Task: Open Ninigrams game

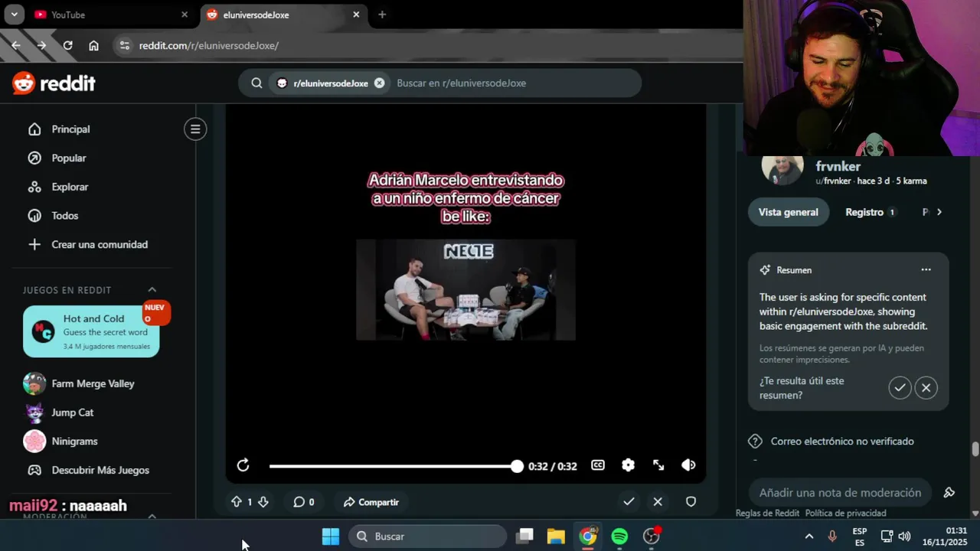Action: click(x=74, y=442)
